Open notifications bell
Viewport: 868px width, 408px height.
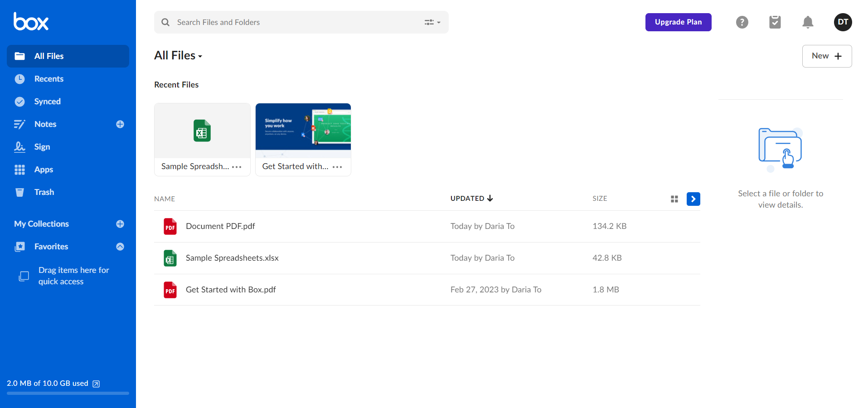click(x=808, y=22)
